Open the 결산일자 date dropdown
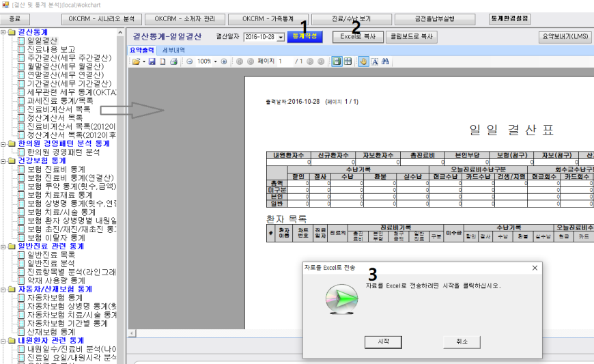This screenshot has height=364, width=594. (281, 37)
